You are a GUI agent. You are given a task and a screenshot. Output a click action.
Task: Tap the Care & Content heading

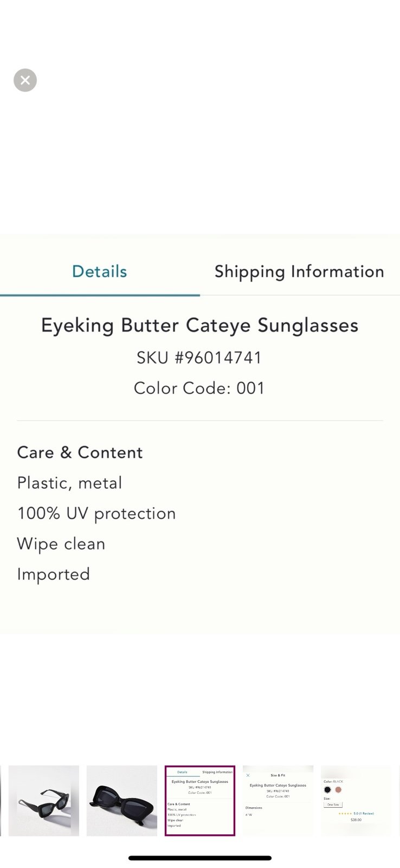point(80,452)
